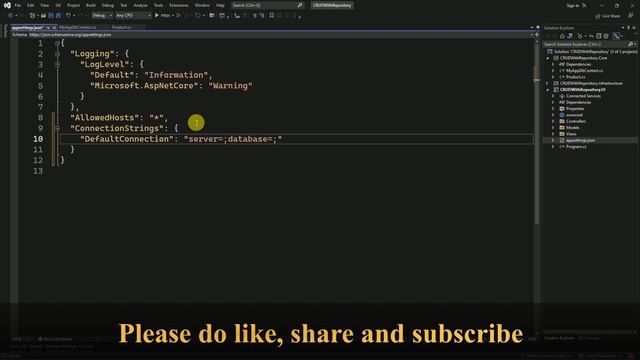Toggle the highlighted Preview Selected Items icon
This screenshot has height=360, width=640.
(617, 36)
